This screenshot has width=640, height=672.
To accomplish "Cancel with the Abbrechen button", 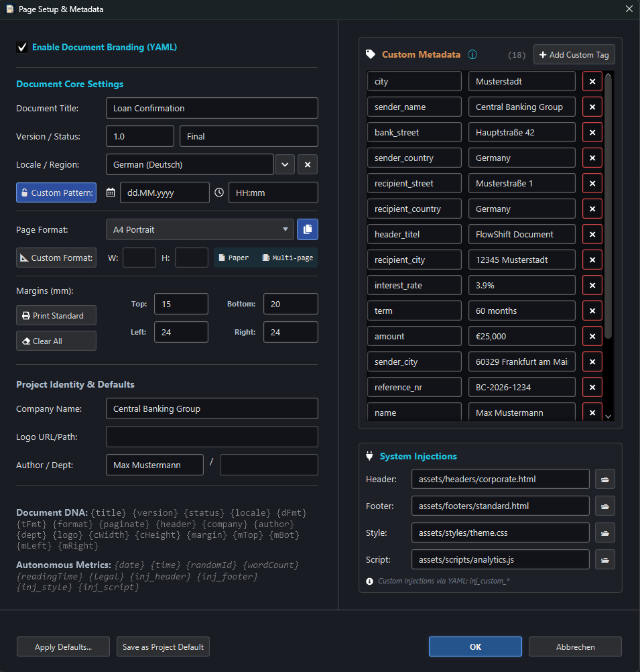I will 575,647.
